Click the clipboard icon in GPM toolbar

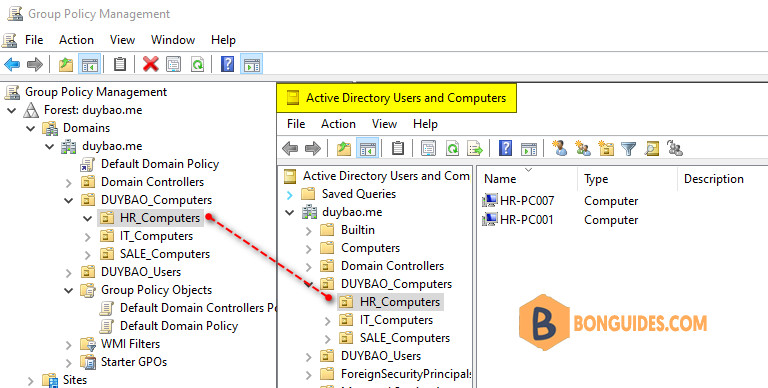pos(120,64)
